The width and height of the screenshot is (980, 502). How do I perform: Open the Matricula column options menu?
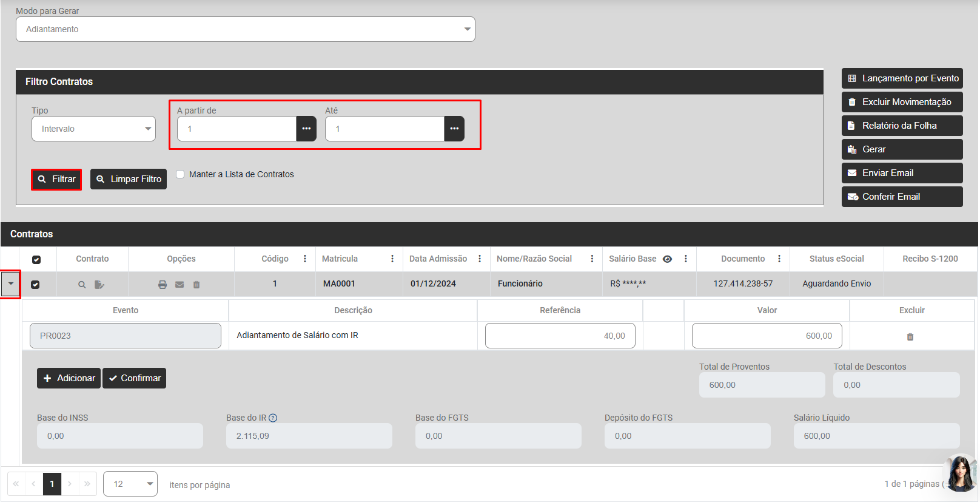(392, 259)
